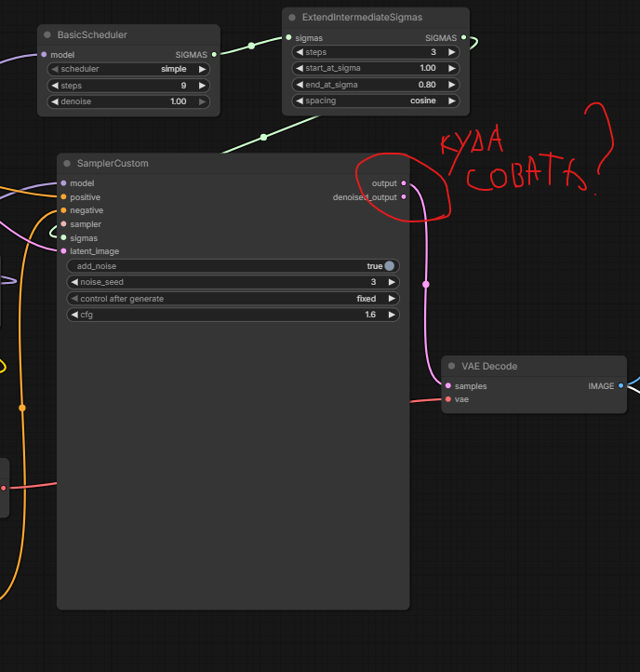The image size is (640, 672).
Task: Increase cfg value with right arrow
Action: (392, 315)
